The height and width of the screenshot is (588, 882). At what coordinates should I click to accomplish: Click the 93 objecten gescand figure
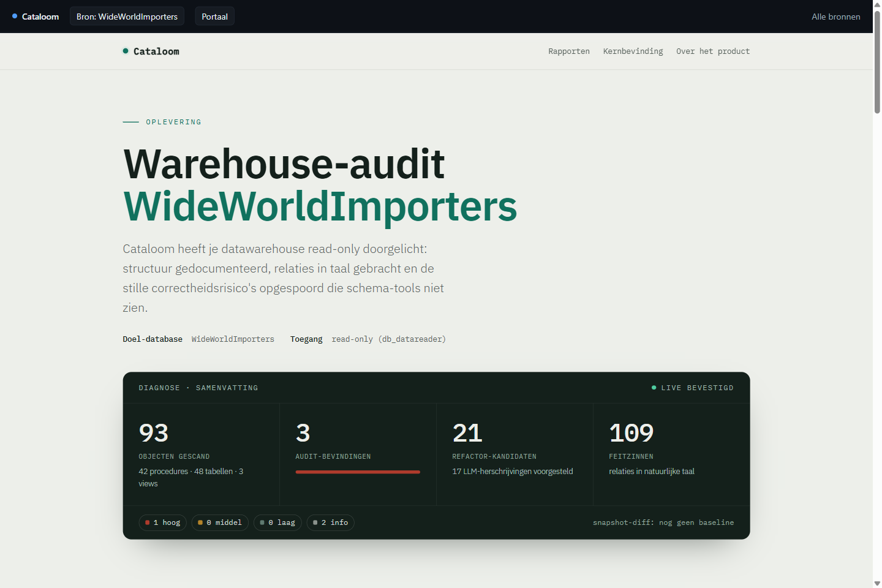(154, 433)
